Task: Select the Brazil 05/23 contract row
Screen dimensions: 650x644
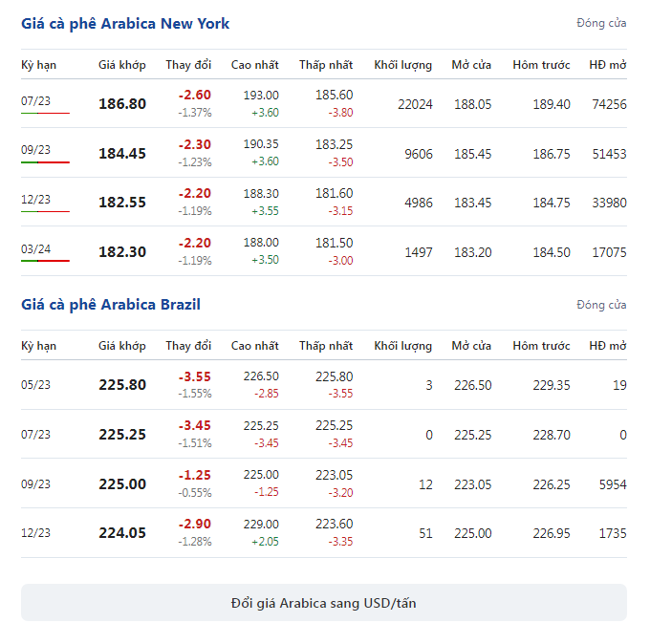Action: pos(324,384)
